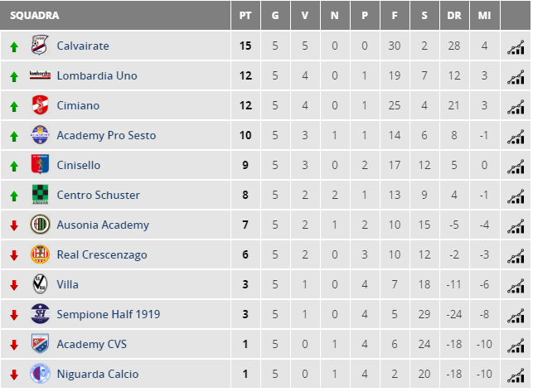Image resolution: width=533 pixels, height=392 pixels.
Task: Click the trend chart icon for Cinisello
Action: pos(516,167)
